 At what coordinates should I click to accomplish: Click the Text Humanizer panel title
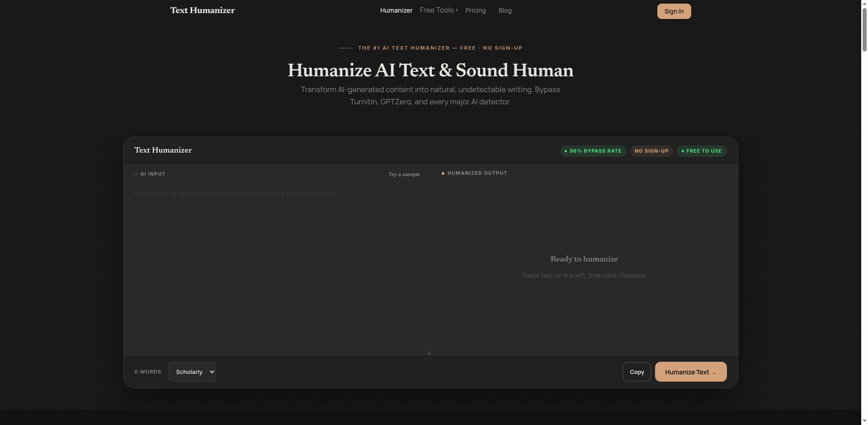[x=163, y=150]
